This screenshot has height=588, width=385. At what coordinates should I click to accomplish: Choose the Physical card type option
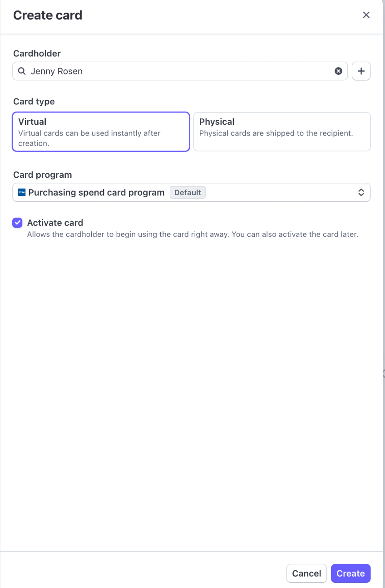point(281,132)
